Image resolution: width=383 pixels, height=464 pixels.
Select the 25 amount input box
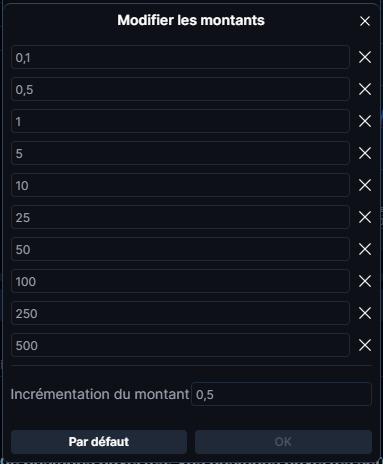180,217
